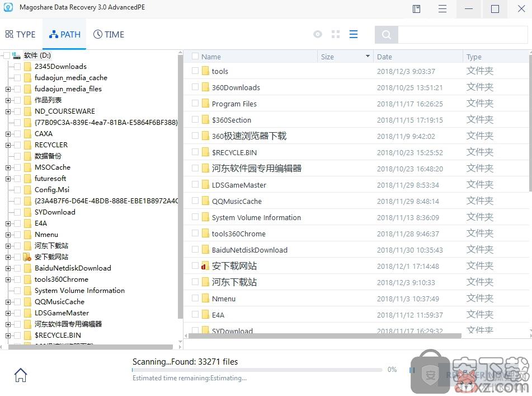Viewport: 532px width, 396px height.
Task: Click the QQMusicCache folder icon in list
Action: coord(205,201)
